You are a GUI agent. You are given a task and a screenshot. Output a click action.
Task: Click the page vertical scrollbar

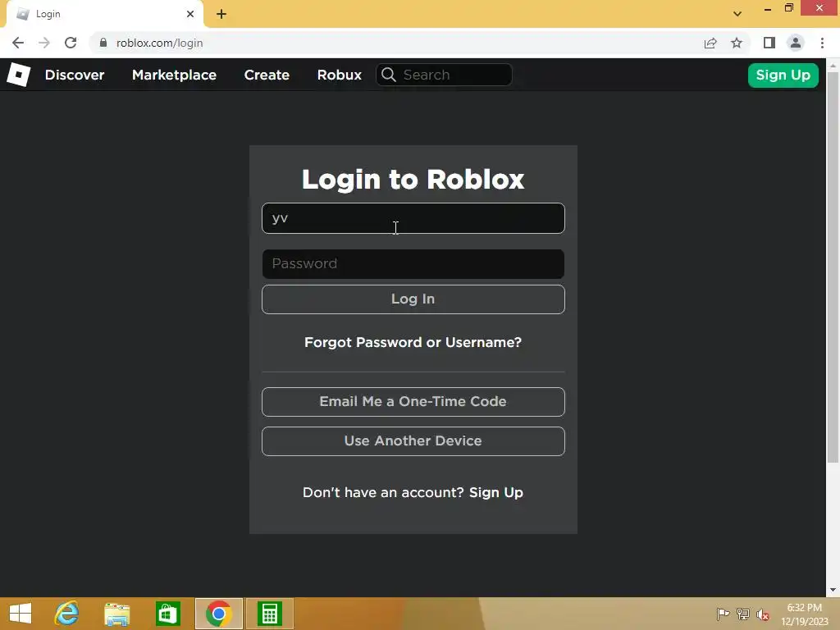(x=833, y=268)
